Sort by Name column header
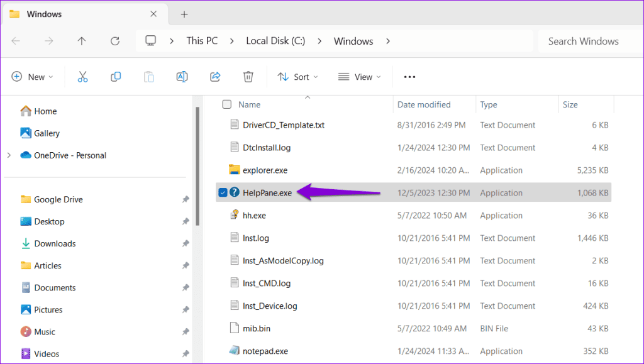 (x=249, y=104)
